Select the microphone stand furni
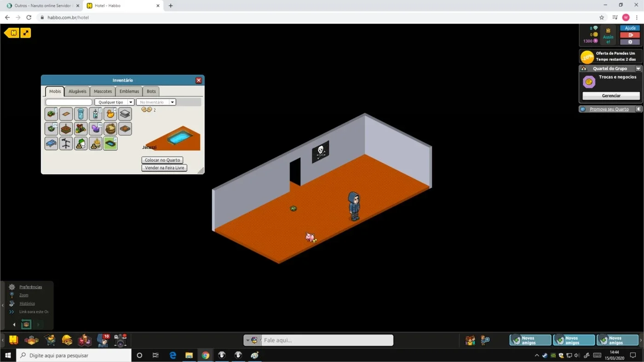This screenshot has width=644, height=362. (66, 143)
